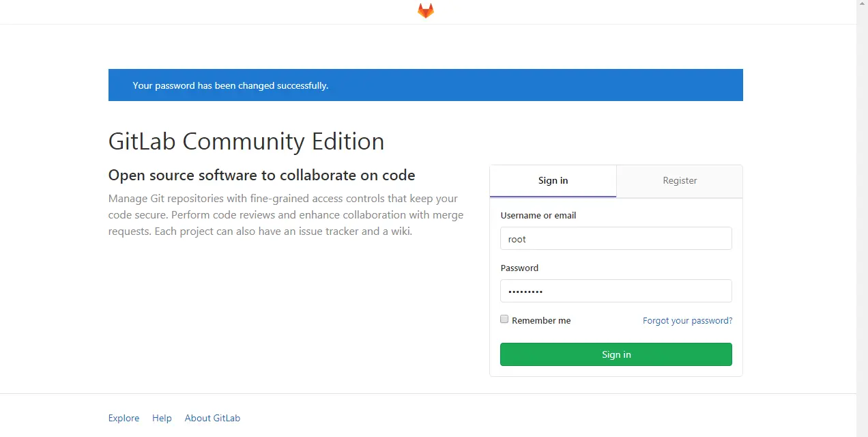
Task: Click the Password input field
Action: [x=615, y=291]
